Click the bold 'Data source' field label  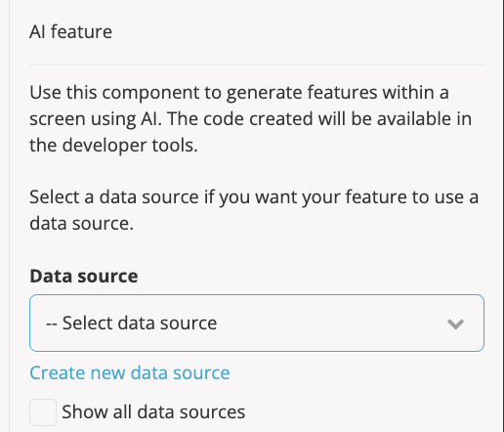[x=84, y=276]
